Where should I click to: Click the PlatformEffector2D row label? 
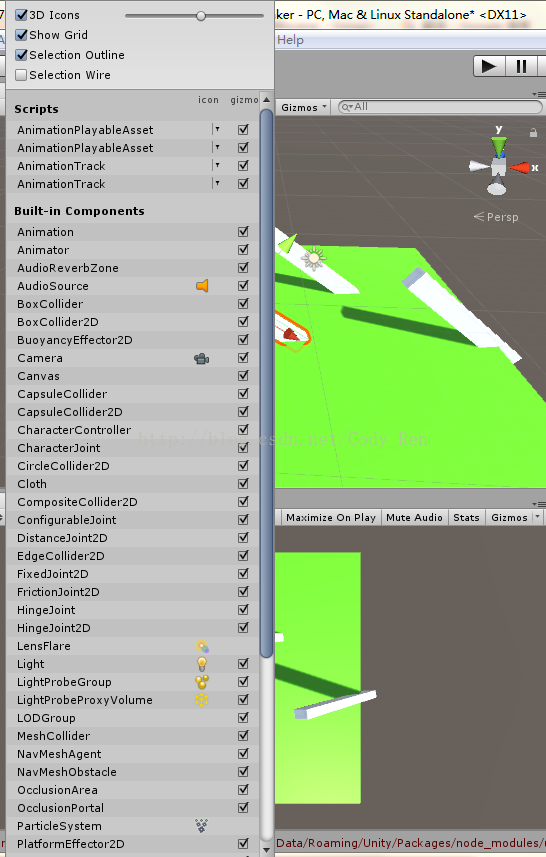coord(71,844)
